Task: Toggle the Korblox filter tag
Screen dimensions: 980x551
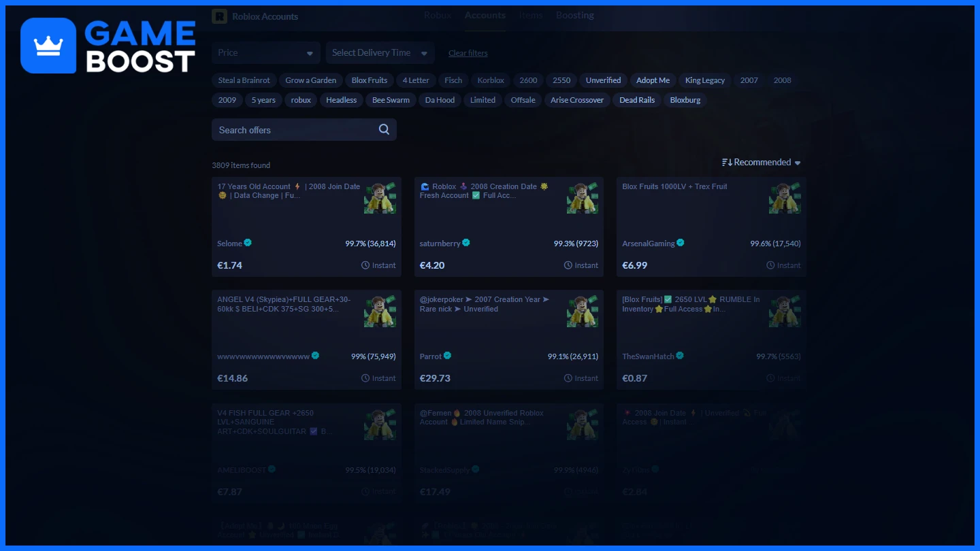Action: pyautogui.click(x=491, y=80)
